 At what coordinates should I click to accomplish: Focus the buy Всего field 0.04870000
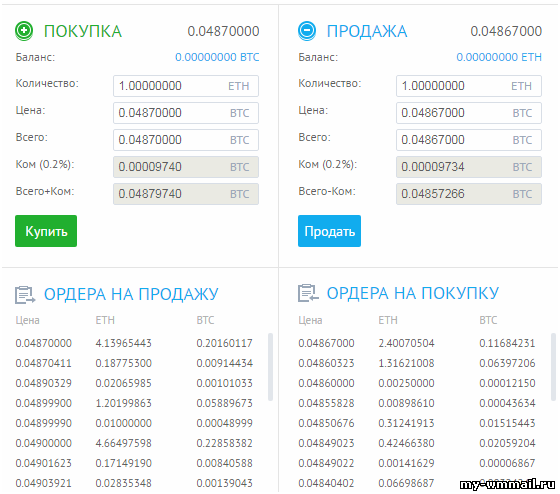[x=186, y=140]
